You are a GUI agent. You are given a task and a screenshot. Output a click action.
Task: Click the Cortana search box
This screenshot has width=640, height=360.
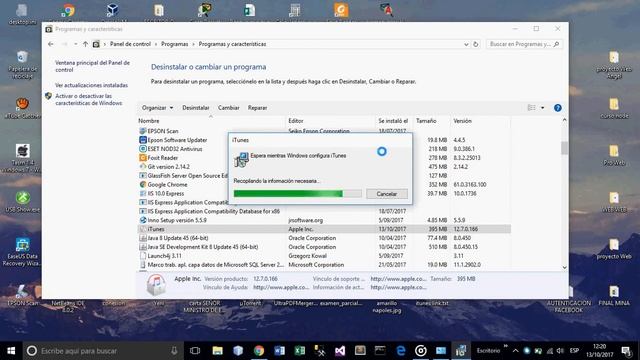103,351
